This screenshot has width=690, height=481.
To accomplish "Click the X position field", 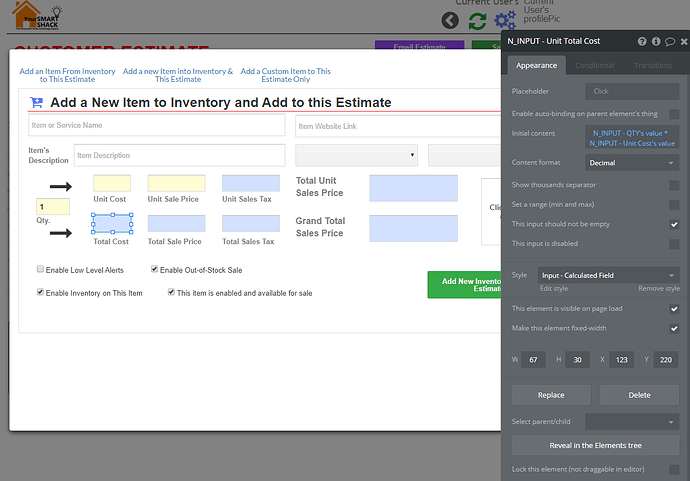I will pyautogui.click(x=621, y=360).
